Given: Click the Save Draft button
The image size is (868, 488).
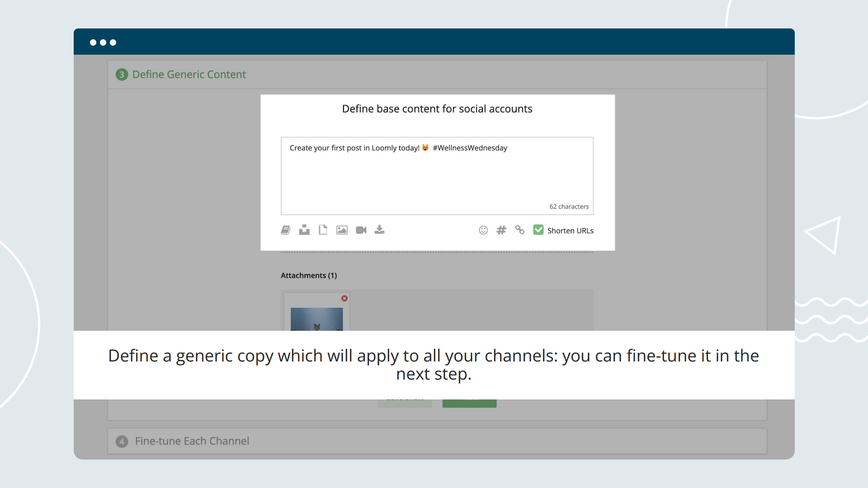Looking at the screenshot, I should click(405, 398).
